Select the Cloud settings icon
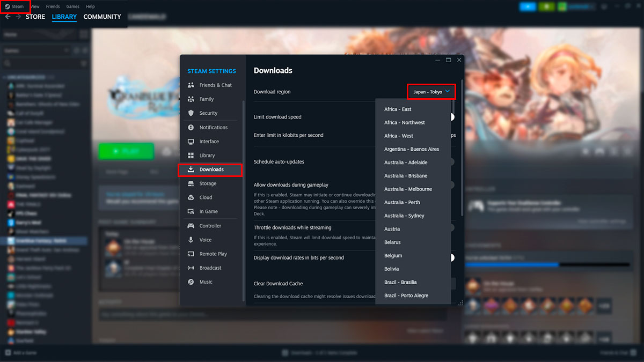 point(191,197)
